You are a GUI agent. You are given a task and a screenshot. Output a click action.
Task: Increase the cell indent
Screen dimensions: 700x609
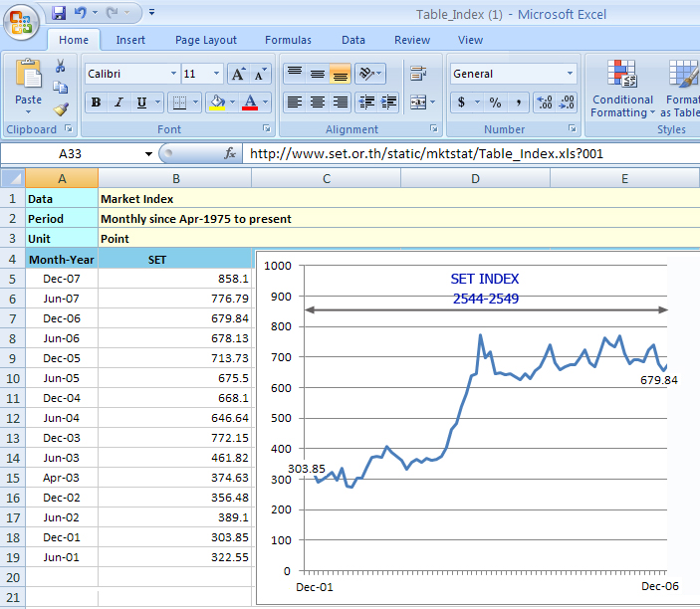tap(388, 102)
